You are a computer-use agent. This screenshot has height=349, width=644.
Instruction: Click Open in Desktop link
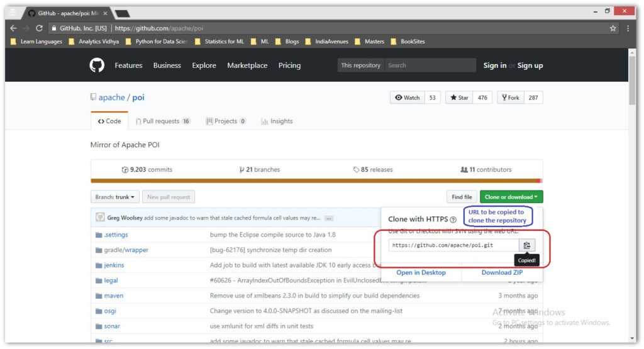[421, 272]
